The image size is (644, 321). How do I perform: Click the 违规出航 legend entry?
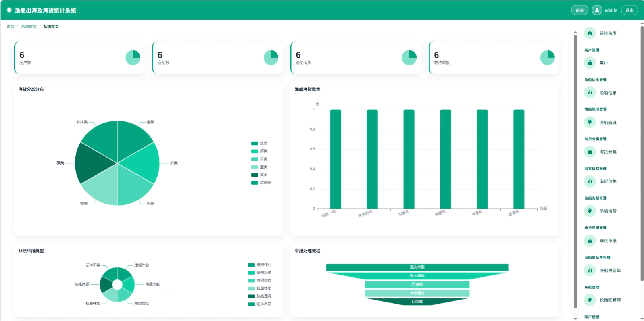tap(260, 273)
